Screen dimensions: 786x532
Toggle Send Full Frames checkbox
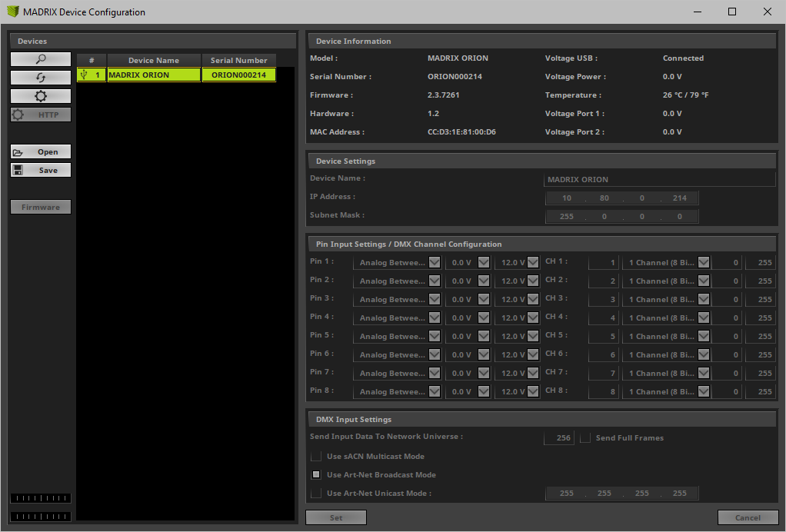coord(585,437)
